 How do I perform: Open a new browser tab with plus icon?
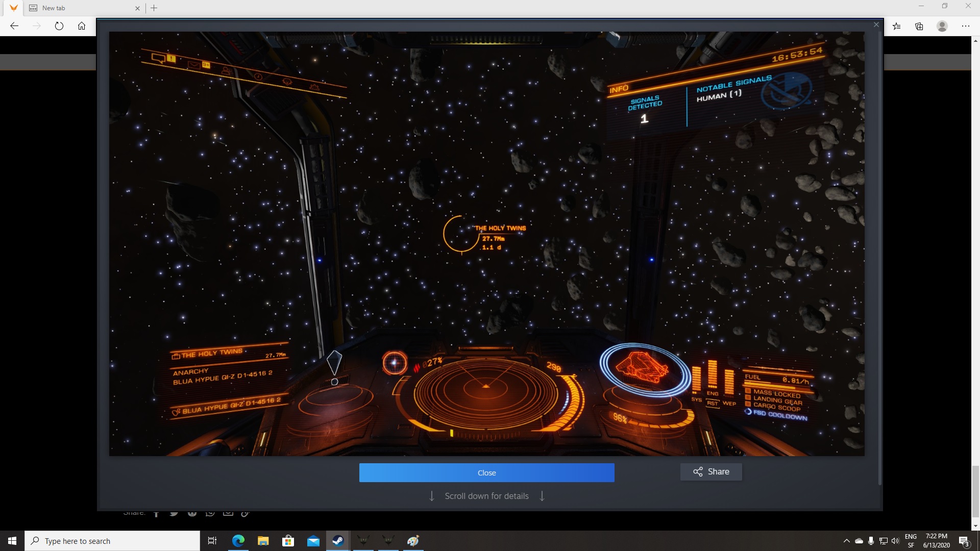click(x=154, y=8)
